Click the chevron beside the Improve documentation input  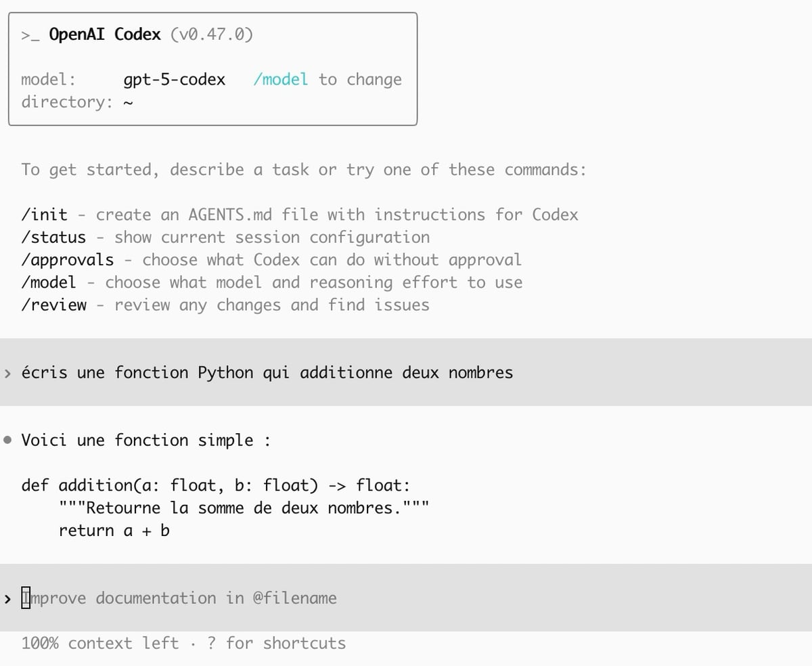(7, 598)
